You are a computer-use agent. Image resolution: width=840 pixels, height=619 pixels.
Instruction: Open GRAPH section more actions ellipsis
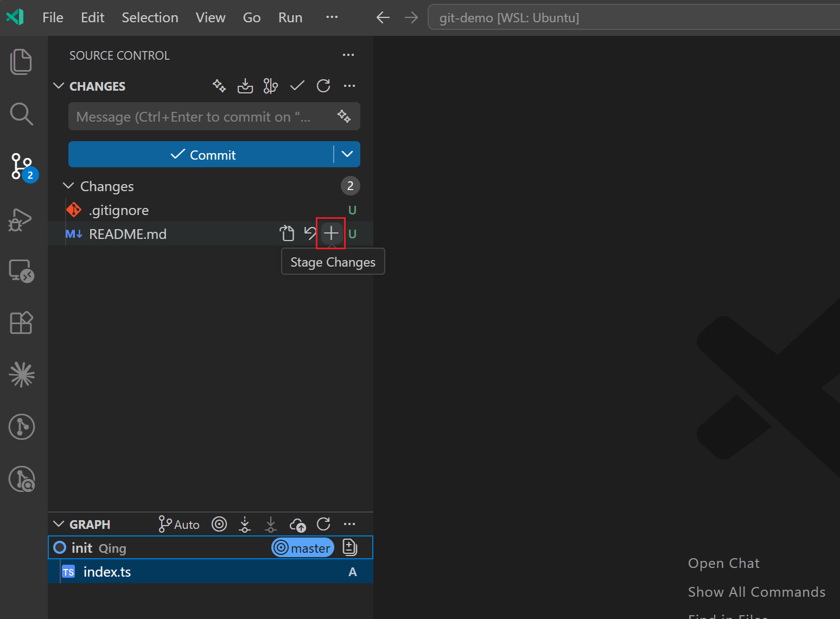click(x=349, y=524)
